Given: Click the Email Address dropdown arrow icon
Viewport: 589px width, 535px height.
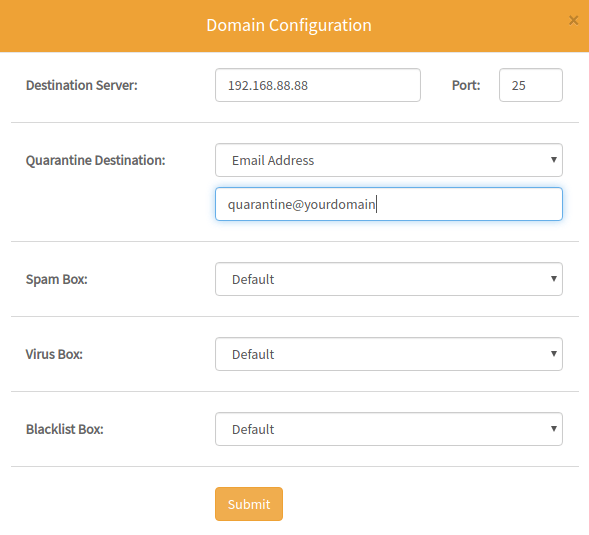Looking at the screenshot, I should [x=554, y=160].
